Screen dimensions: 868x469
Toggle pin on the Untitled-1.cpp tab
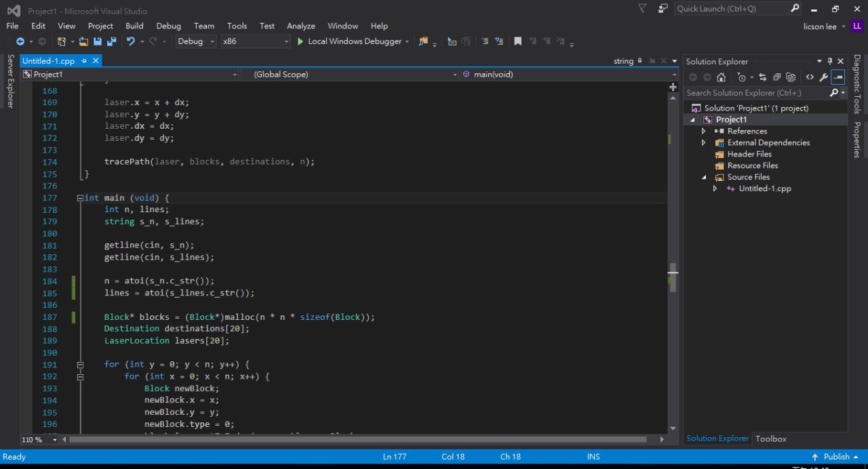point(83,61)
